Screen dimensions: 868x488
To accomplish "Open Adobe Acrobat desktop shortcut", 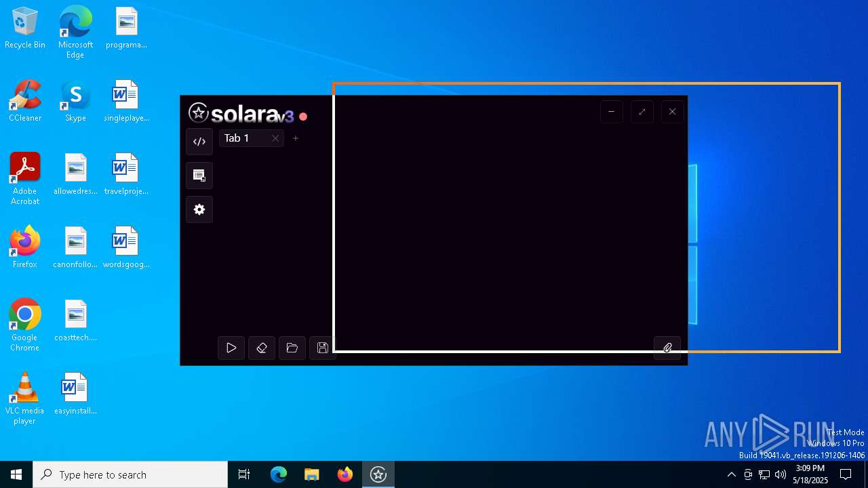I will click(x=25, y=178).
